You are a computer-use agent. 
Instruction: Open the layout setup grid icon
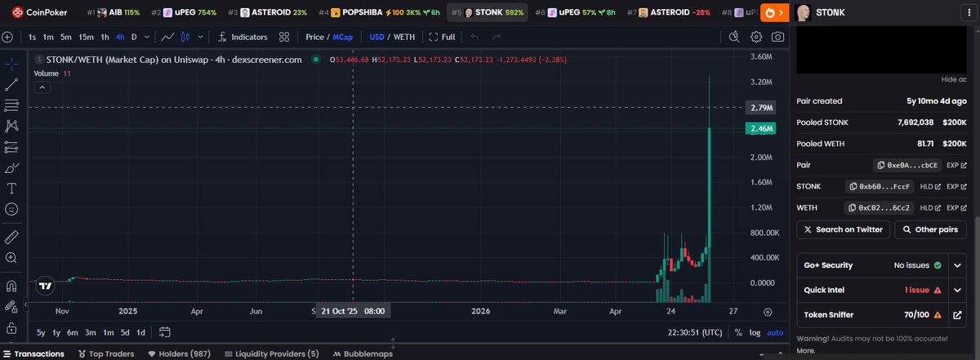click(x=284, y=37)
